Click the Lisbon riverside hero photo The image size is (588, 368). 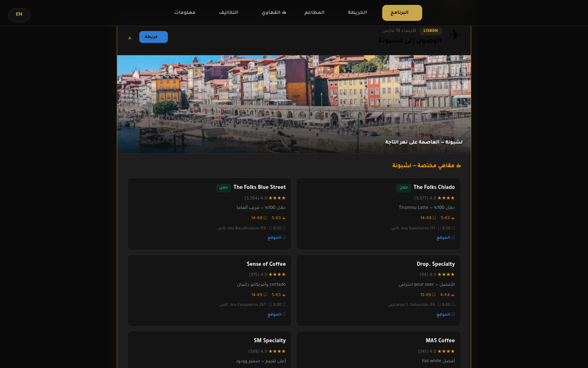click(x=294, y=104)
